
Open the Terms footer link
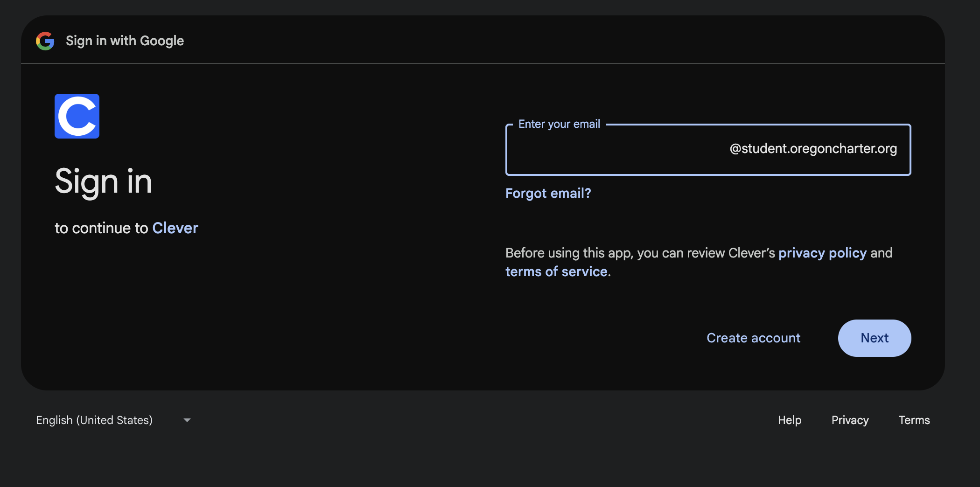[914, 420]
